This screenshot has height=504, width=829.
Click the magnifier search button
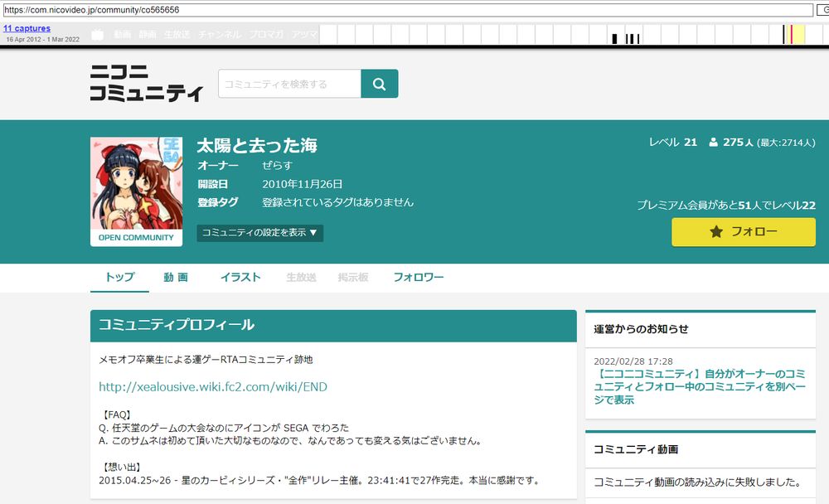click(379, 84)
